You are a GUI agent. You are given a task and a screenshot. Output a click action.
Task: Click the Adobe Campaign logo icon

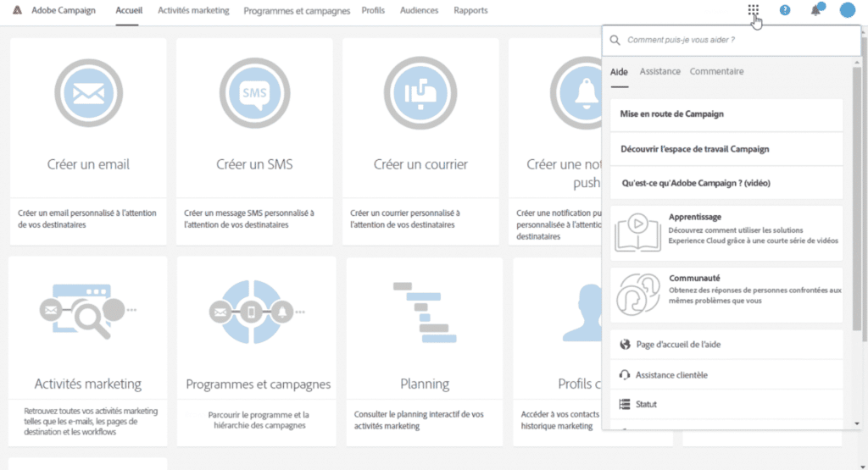(16, 11)
